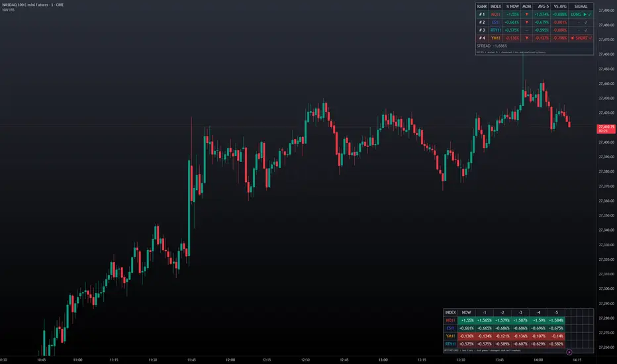
Task: Click the +0.665% cell in history grid ES1! row
Action: click(x=485, y=328)
